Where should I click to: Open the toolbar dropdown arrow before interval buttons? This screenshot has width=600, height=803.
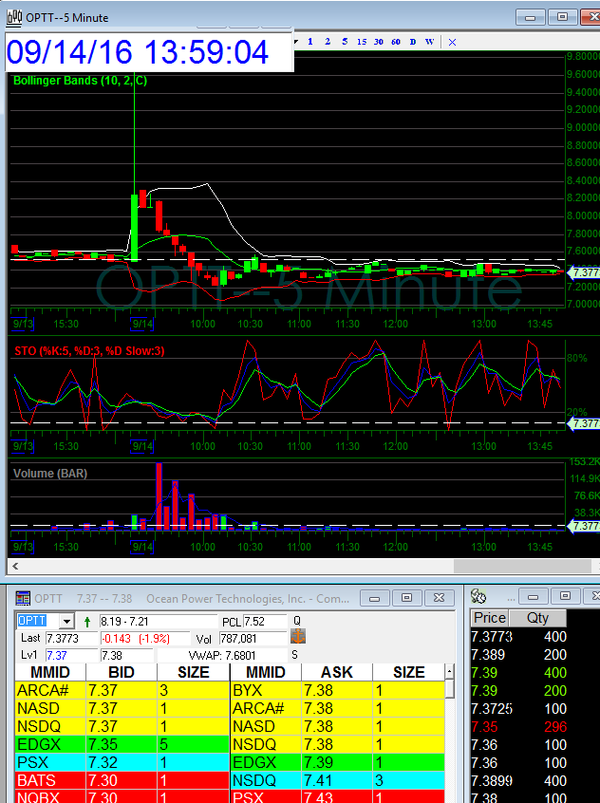(x=295, y=42)
